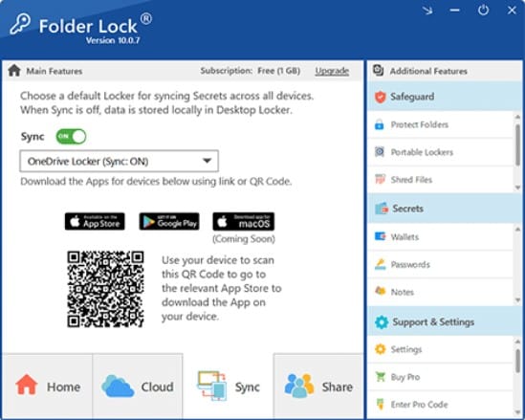
Task: Click the Buy Pro cart icon
Action: point(380,377)
